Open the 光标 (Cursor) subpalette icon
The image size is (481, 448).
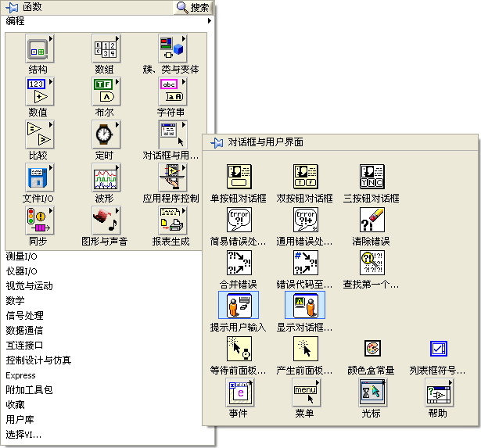[371, 392]
